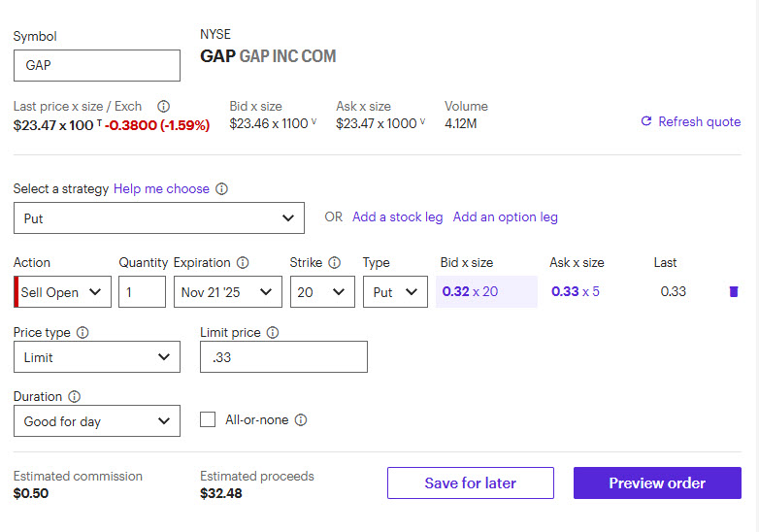Open the Good for day duration dropdown
The width and height of the screenshot is (759, 532).
[97, 421]
